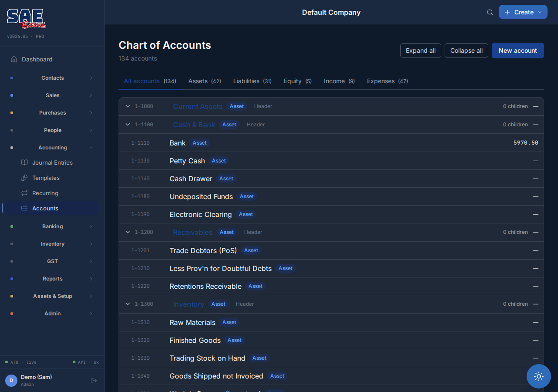Click the Bank balance 5970.50
Image resolution: width=558 pixels, height=392 pixels.
(526, 143)
